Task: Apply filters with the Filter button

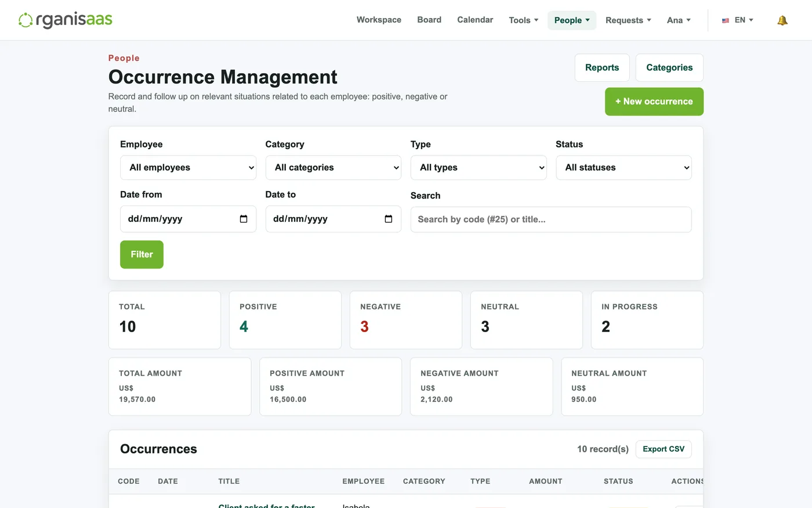Action: click(x=142, y=255)
